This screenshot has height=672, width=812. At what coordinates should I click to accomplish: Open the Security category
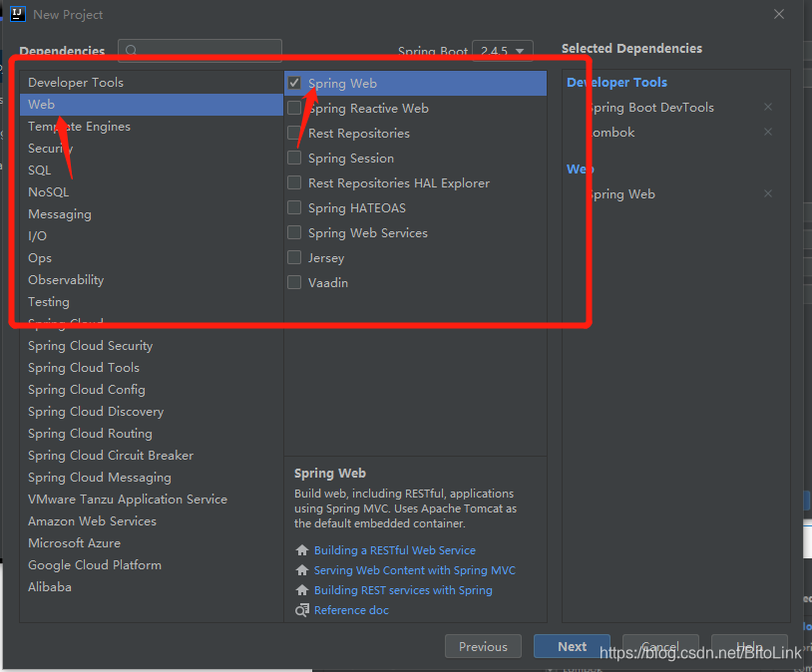coord(152,149)
